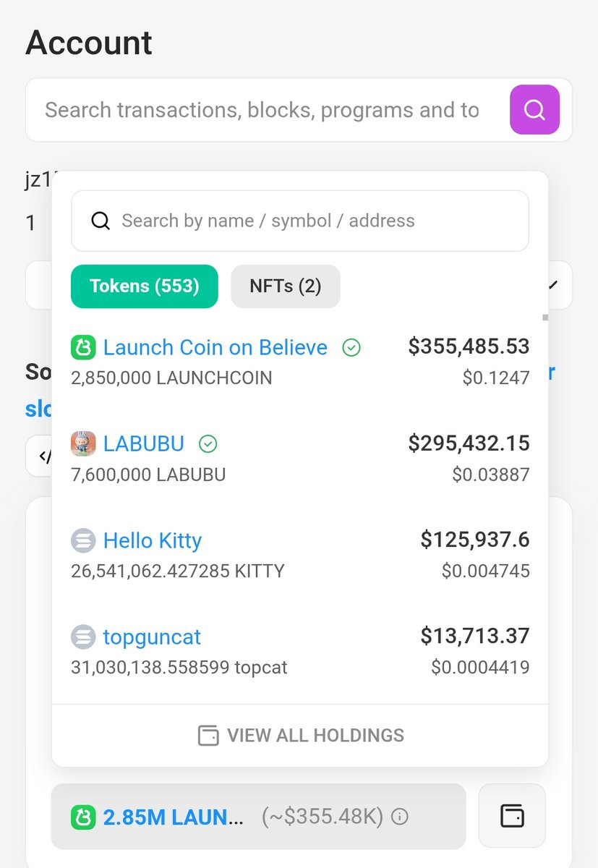Click the Launch Coin green logo icon
Screen dimensions: 598x868
tap(83, 348)
